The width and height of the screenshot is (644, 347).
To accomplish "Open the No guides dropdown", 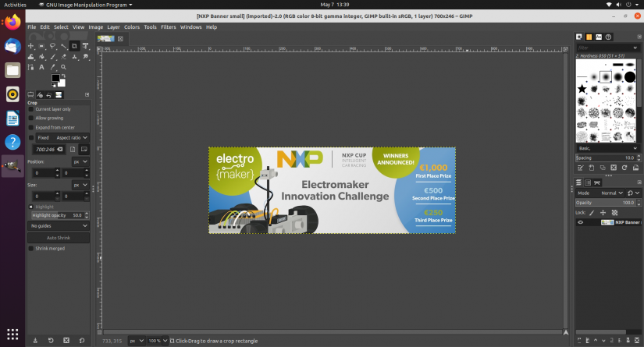I will coord(59,226).
